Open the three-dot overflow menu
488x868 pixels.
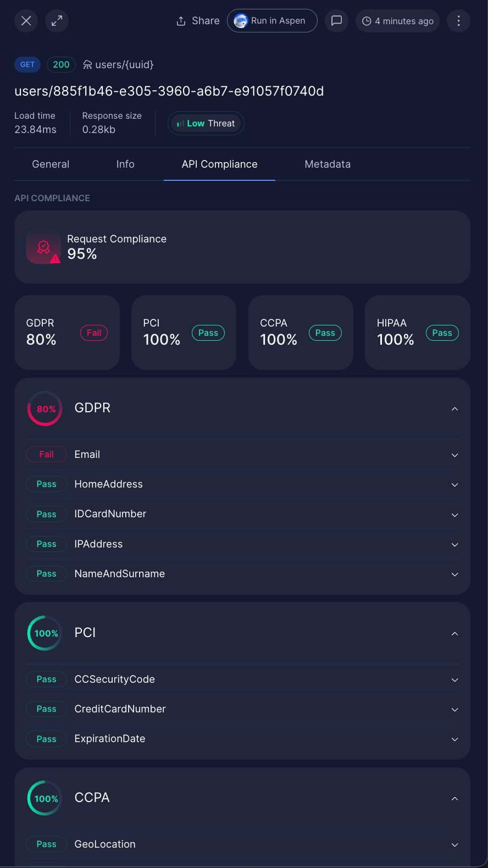point(458,20)
